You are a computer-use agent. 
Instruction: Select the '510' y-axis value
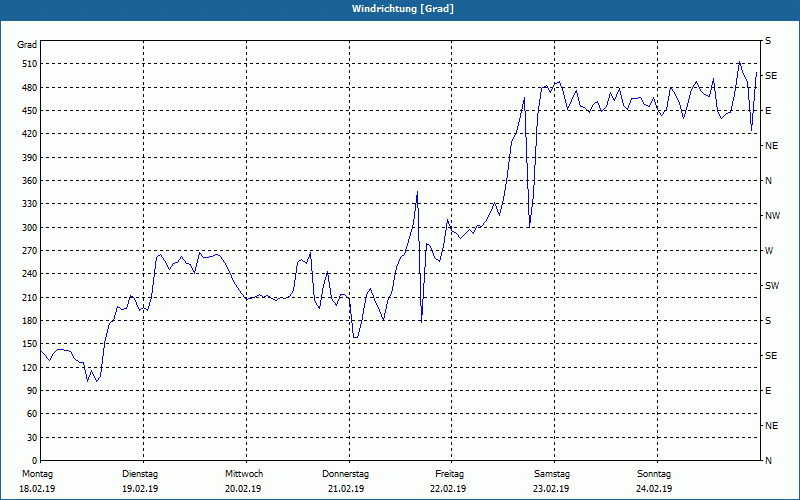coord(30,64)
